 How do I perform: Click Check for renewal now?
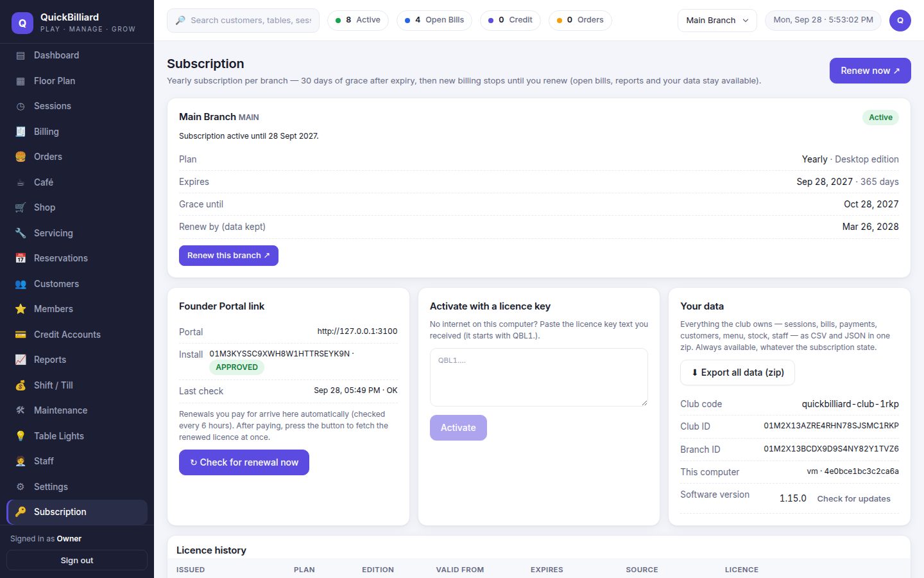[x=244, y=462]
